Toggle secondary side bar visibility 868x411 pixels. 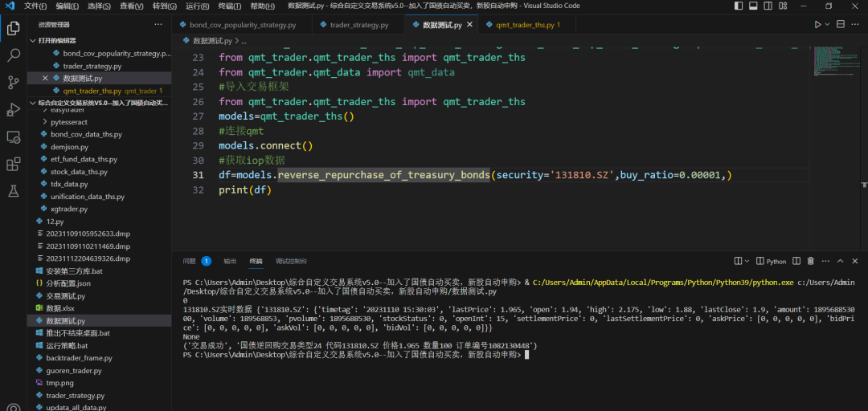(x=767, y=6)
